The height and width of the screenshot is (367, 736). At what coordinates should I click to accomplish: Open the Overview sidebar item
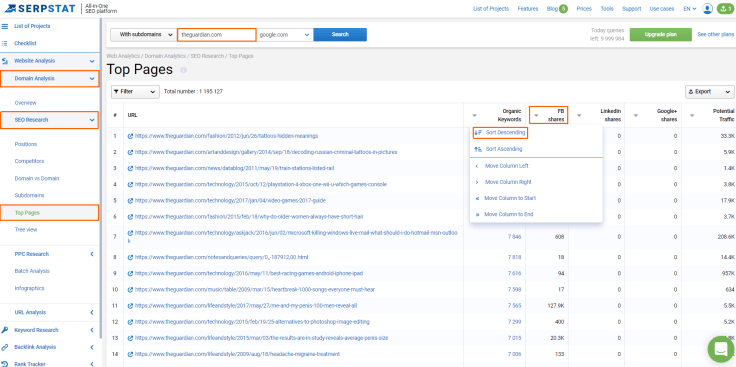[x=25, y=103]
